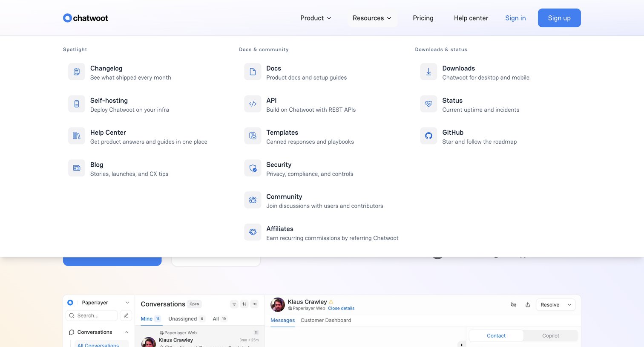This screenshot has height=347, width=644.
Task: Click the mute conversation icon
Action: (x=513, y=305)
